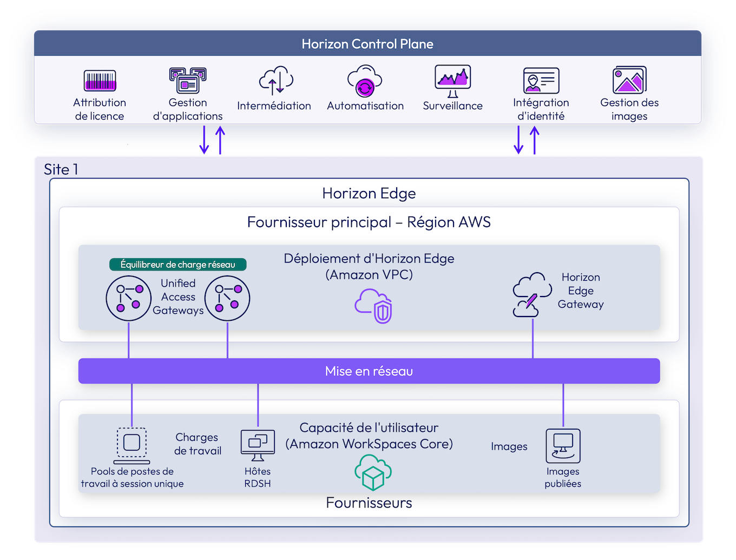This screenshot has width=736, height=560.
Task: Click the Intermédiation label
Action: [274, 106]
